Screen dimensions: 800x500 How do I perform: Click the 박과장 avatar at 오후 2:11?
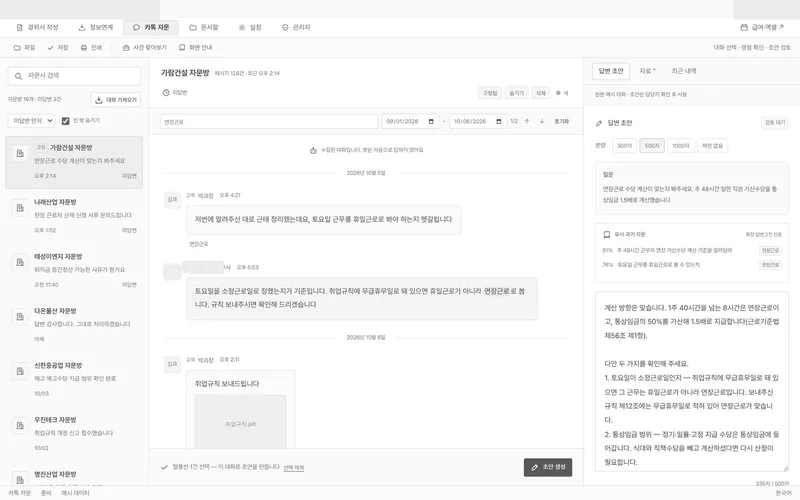pyautogui.click(x=172, y=364)
